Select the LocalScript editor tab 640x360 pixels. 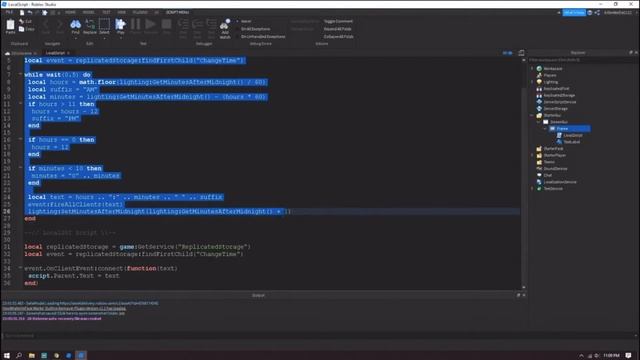55,53
